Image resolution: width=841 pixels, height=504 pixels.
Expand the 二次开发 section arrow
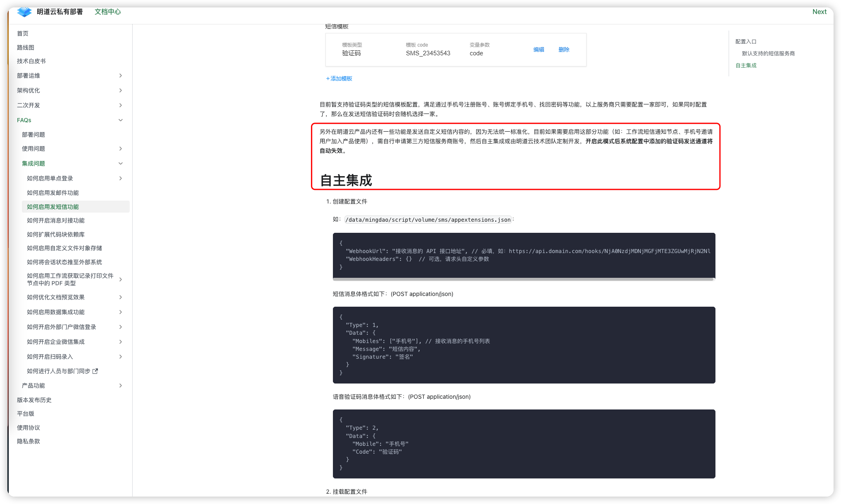[x=121, y=105]
